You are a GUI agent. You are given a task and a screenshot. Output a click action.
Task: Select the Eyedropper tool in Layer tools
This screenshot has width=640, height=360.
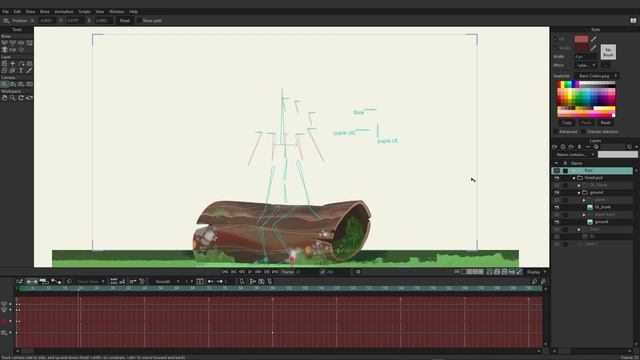coord(29,71)
